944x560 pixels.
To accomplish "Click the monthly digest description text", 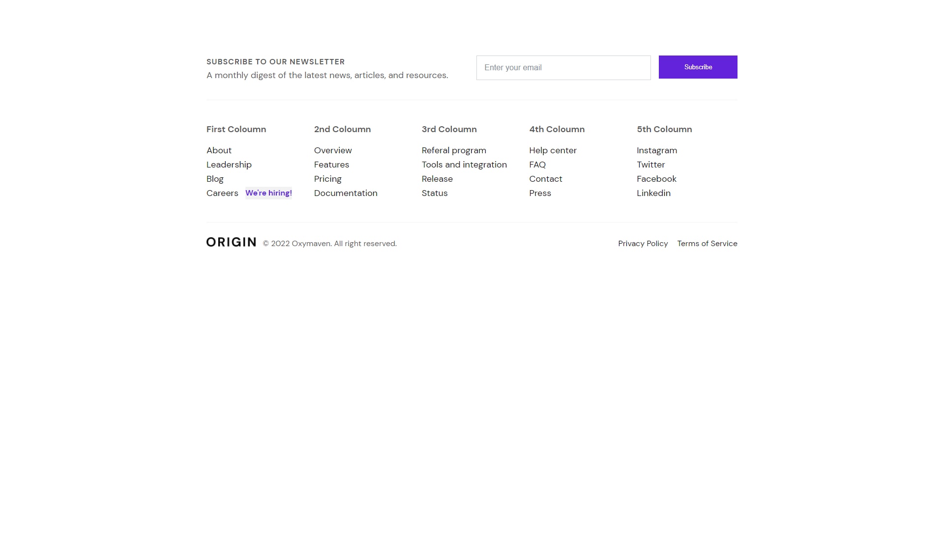I will (x=327, y=75).
